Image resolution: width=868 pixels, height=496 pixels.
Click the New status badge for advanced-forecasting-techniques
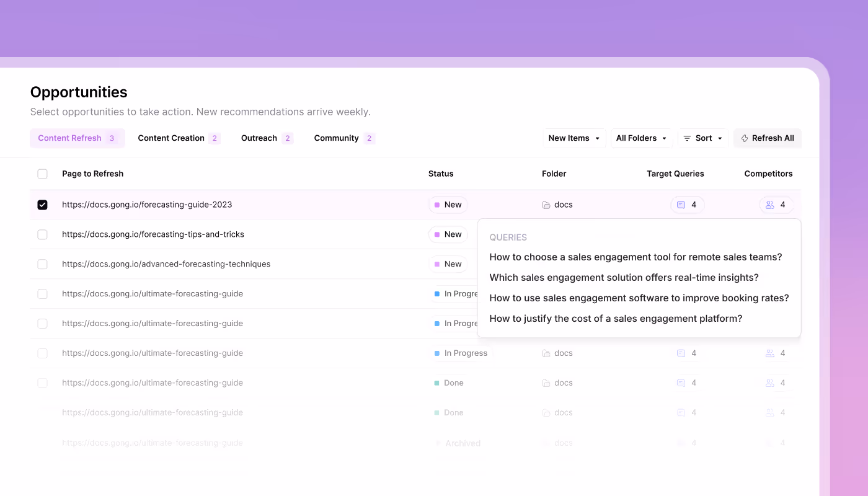[448, 264]
